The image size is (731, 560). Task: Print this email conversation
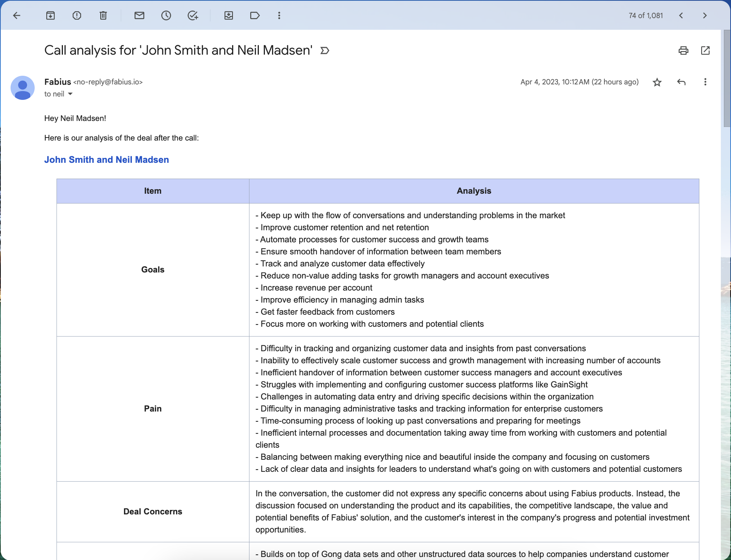[684, 50]
